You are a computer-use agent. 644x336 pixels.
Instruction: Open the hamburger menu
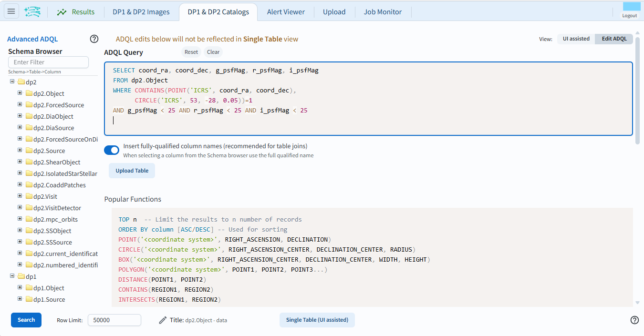[x=11, y=11]
